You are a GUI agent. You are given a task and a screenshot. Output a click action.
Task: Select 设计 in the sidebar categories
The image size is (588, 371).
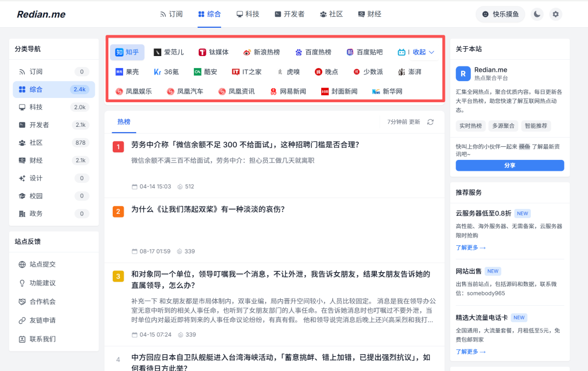(53, 178)
